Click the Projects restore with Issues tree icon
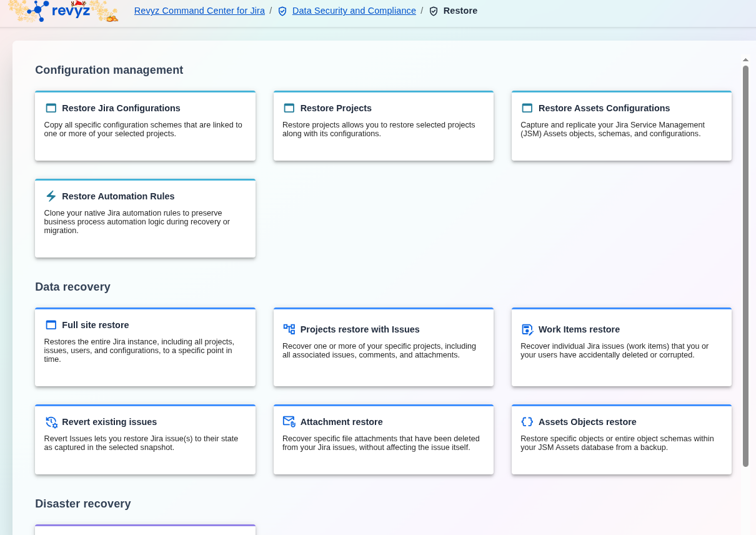Screen dimensions: 756x535 point(289,329)
